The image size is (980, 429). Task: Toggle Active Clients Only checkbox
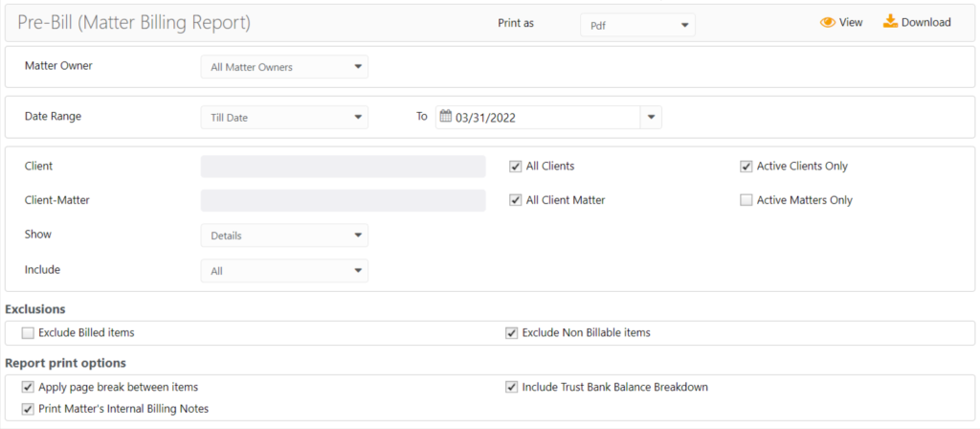click(x=746, y=167)
